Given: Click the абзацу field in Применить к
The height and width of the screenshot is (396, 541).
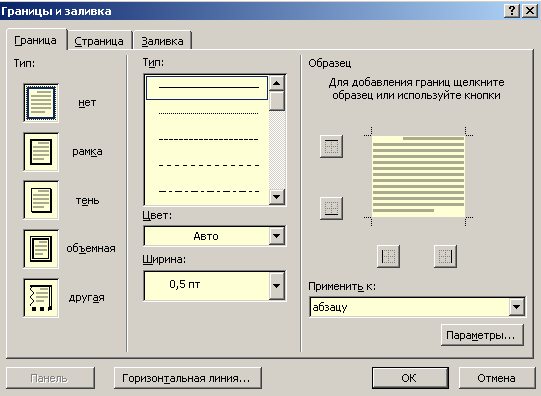Looking at the screenshot, I should click(x=409, y=307).
